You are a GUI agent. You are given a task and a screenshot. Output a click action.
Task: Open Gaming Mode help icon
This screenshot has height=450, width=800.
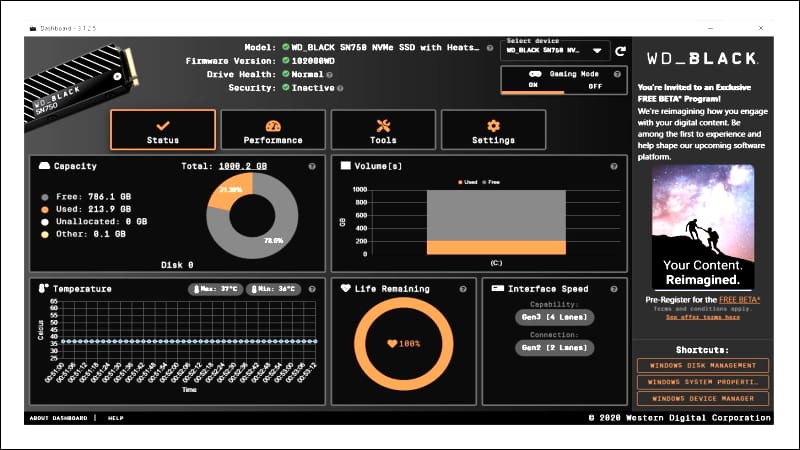617,74
